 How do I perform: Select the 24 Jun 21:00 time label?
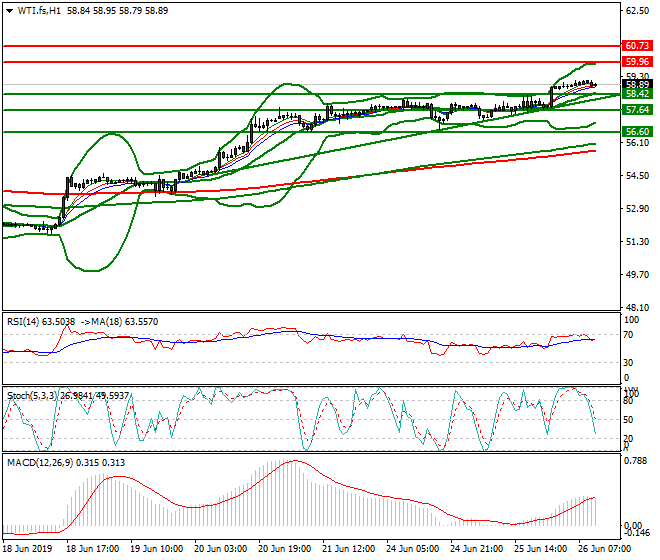pyautogui.click(x=476, y=549)
